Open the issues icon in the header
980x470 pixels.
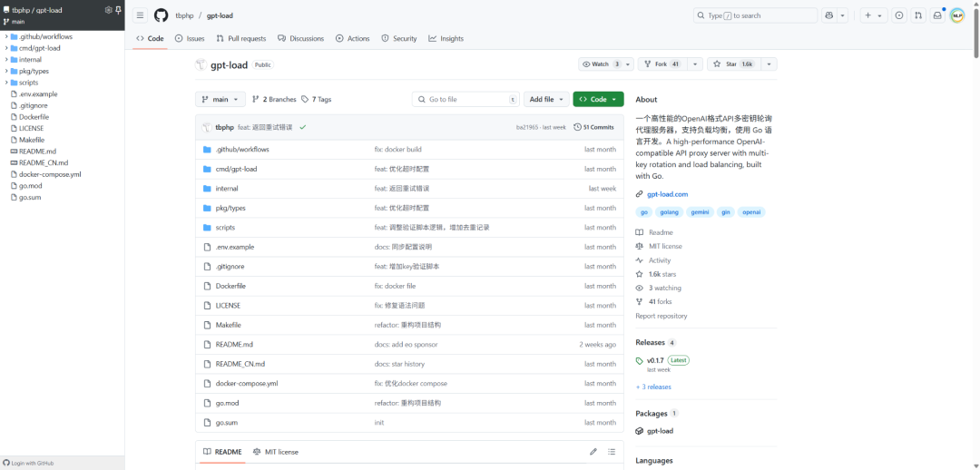click(x=898, y=15)
